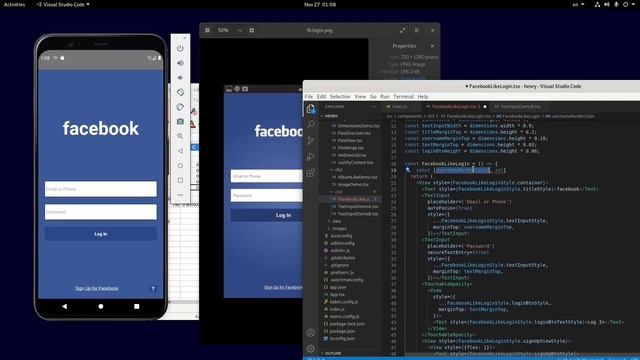
Task: Open the Go menu in VS Code
Action: pos(373,97)
